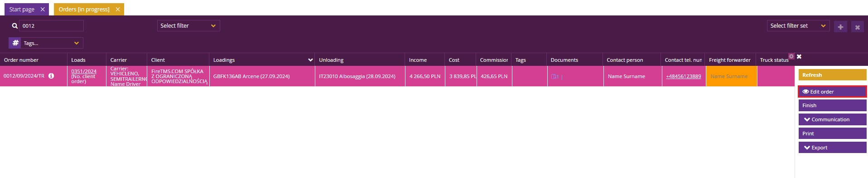Open the Loadings column sort arrow
Image resolution: width=868 pixels, height=178 pixels.
[x=310, y=60]
